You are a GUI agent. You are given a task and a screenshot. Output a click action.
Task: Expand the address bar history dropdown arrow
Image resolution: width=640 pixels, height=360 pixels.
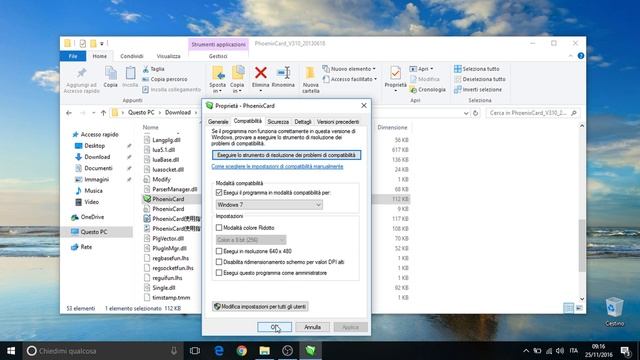point(466,113)
